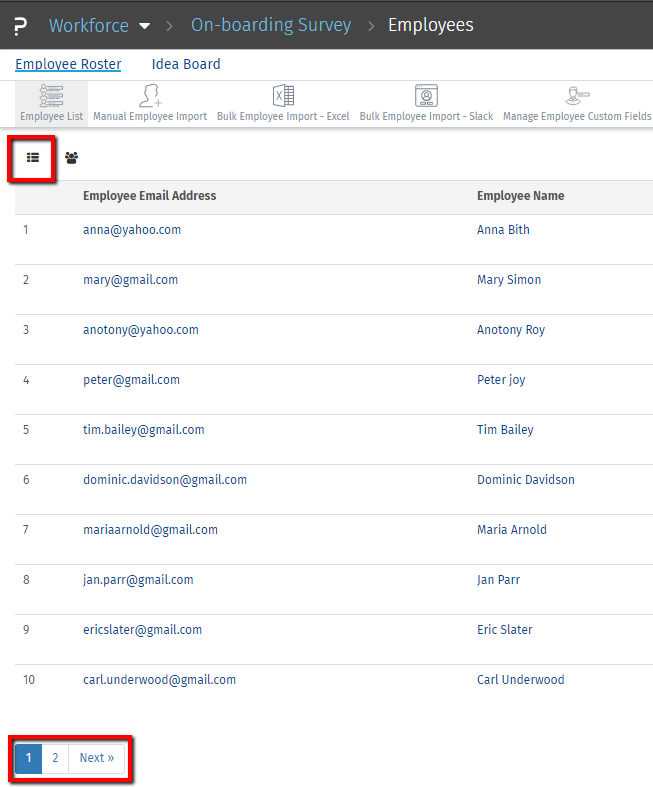Click the P logo icon
The image size is (653, 787).
tap(20, 26)
